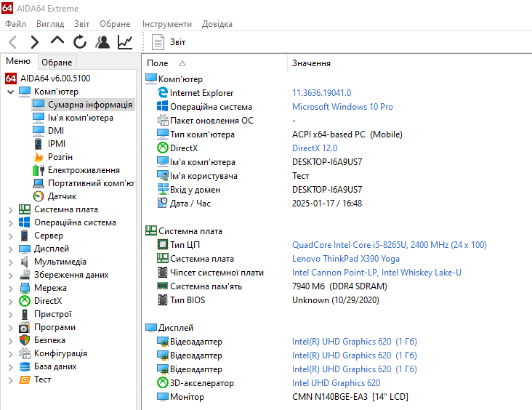
Task: Select the CMN N140BGE-EA3 monitor value
Action: (350, 397)
